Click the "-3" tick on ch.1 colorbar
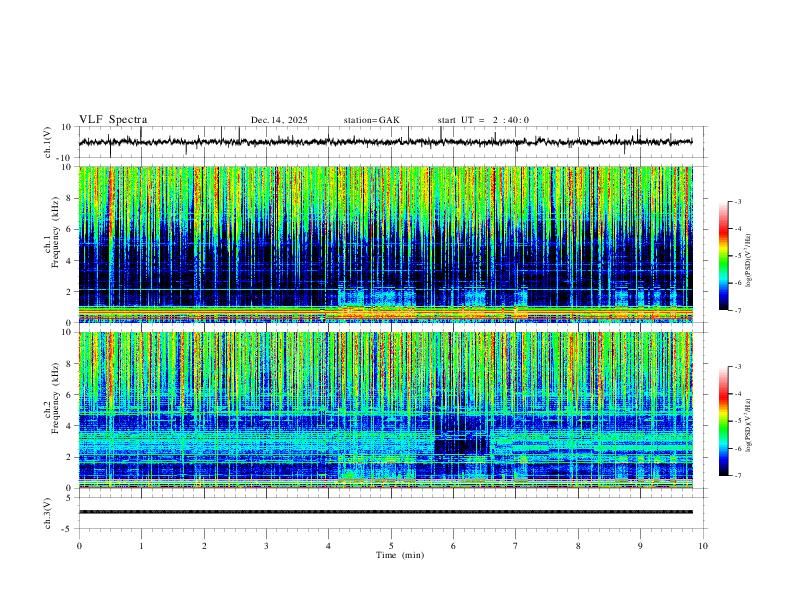This screenshot has width=792, height=612. (x=737, y=201)
